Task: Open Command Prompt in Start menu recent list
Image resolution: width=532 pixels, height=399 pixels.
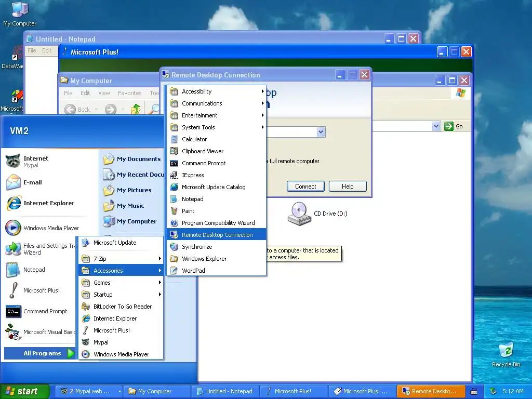Action: (40, 311)
